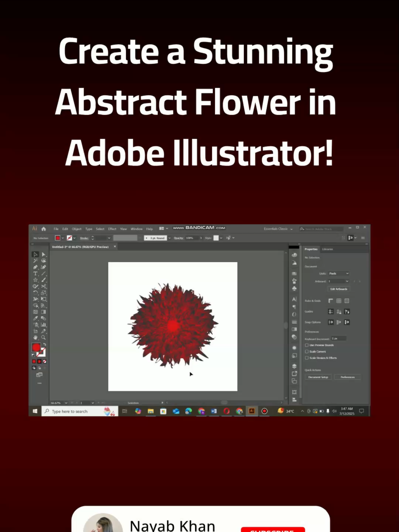Screen dimensions: 399x532
Task: Activate the Gradient tool in toolbox
Action: 44,312
